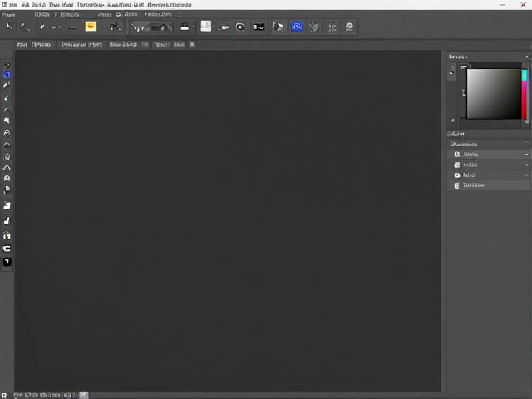
Task: Open the color panel menu icon at its corner
Action: (x=526, y=57)
